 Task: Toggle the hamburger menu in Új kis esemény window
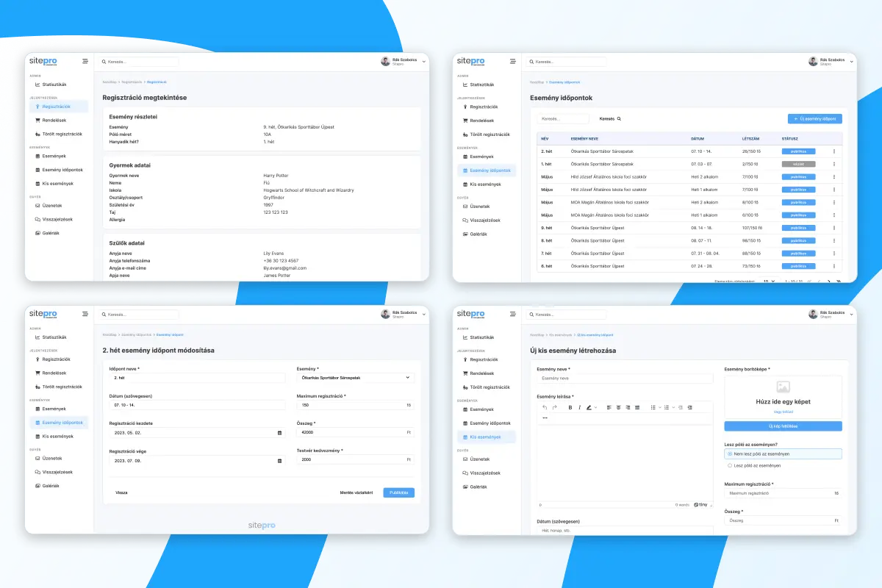(x=513, y=314)
